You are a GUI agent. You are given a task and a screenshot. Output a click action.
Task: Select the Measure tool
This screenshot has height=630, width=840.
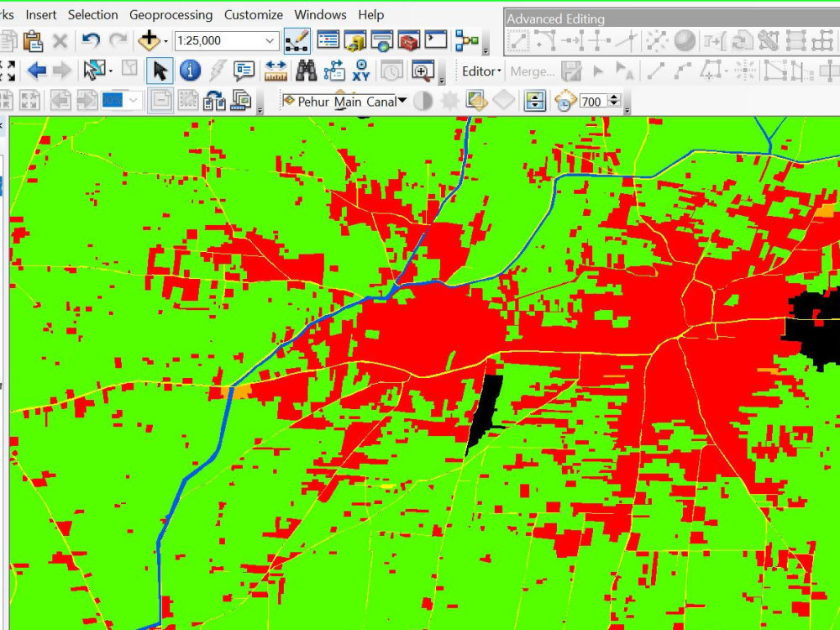[x=276, y=71]
